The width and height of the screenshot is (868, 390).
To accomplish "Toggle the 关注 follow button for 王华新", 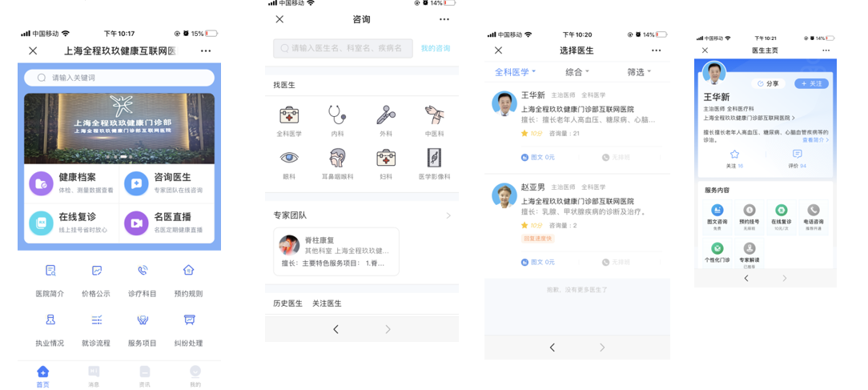I will (811, 83).
